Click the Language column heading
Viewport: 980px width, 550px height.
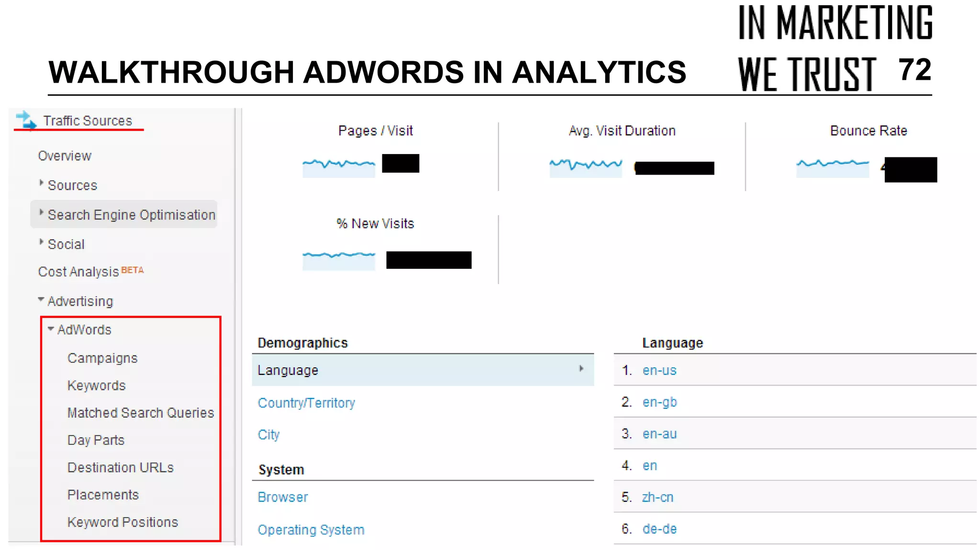[673, 343]
